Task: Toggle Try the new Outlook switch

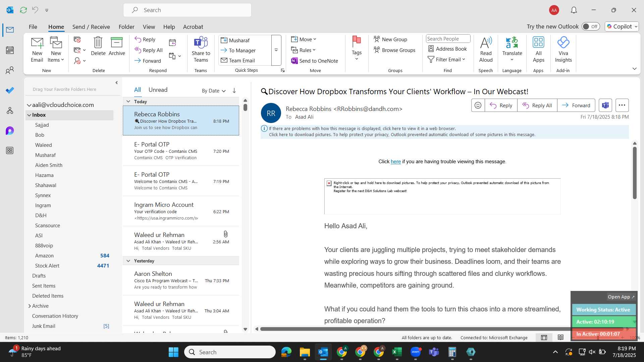Action: (591, 26)
